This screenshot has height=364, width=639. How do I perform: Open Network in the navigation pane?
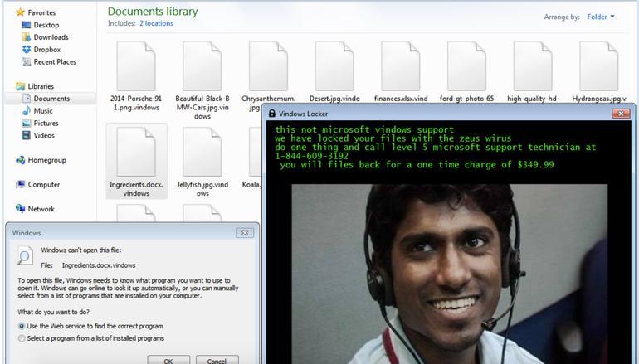click(41, 210)
